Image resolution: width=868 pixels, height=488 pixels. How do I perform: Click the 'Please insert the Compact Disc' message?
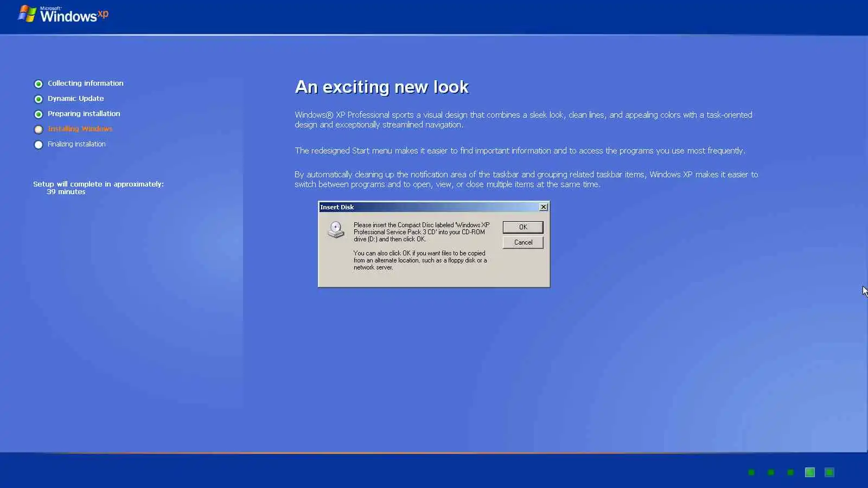(x=422, y=232)
